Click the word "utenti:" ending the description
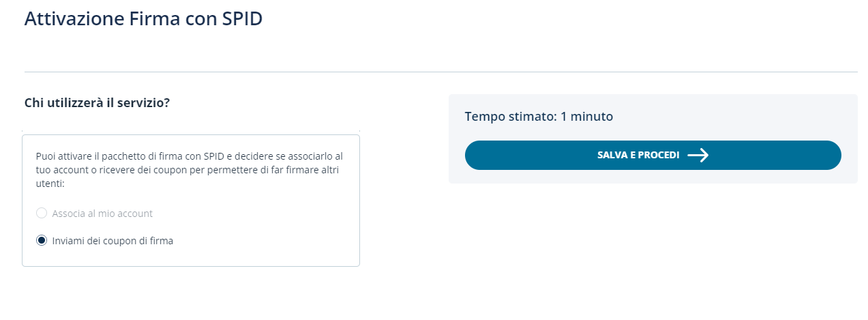 pyautogui.click(x=49, y=184)
